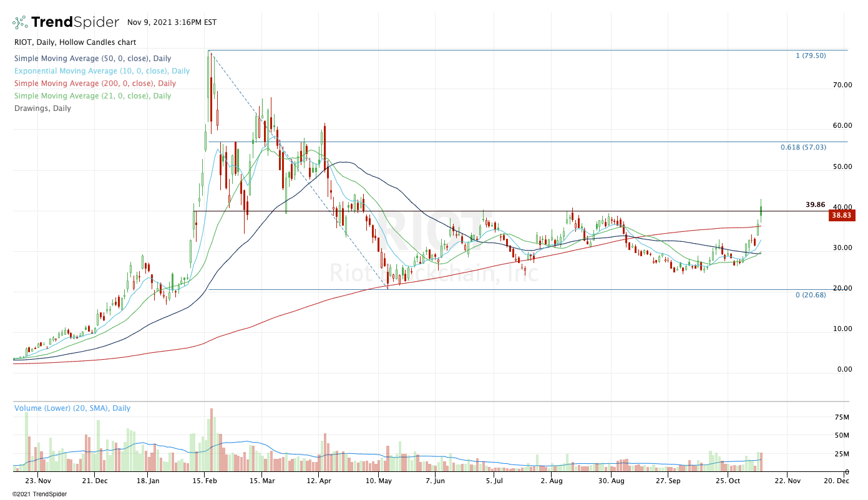This screenshot has height=500, width=868.
Task: Click the 2. Aug date axis label
Action: coord(552,481)
